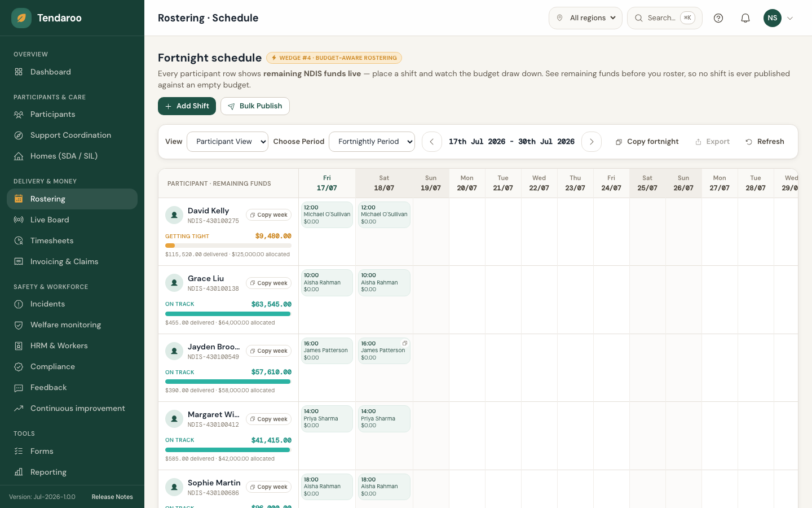Image resolution: width=812 pixels, height=508 pixels.
Task: Click copy icon on James Patterson Sat shift
Action: pyautogui.click(x=405, y=343)
